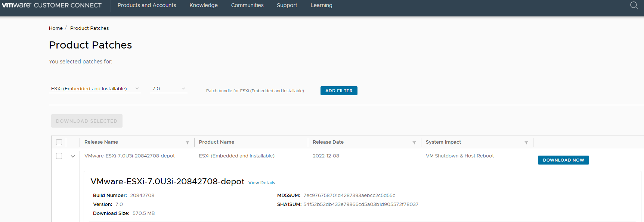
Task: Collapse the VMware-ESXi-7.0U3i row details chevron
Action: [73, 156]
